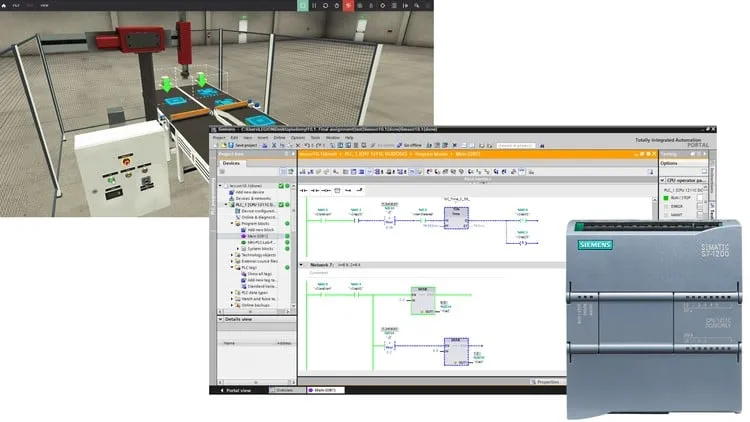Open the Tools menu in TIA Portal

point(315,138)
